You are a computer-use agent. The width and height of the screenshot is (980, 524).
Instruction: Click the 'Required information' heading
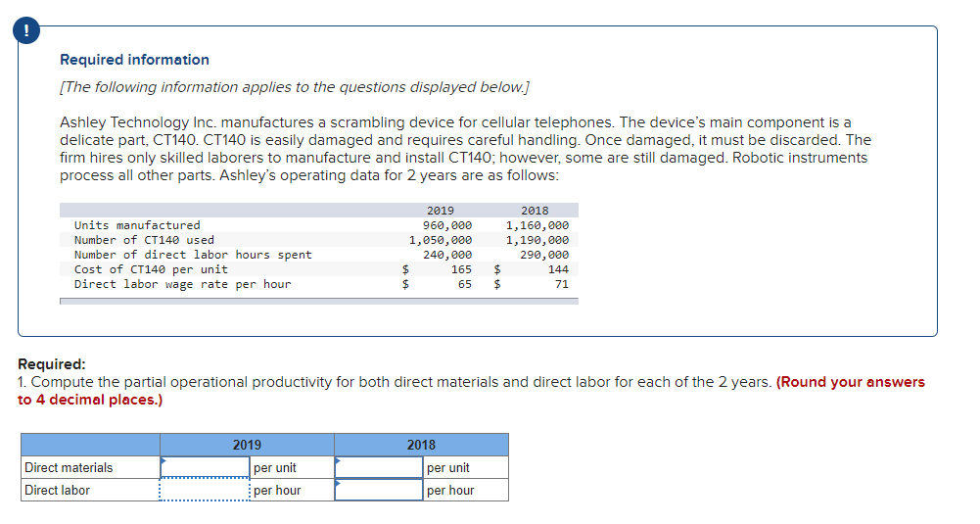click(134, 60)
